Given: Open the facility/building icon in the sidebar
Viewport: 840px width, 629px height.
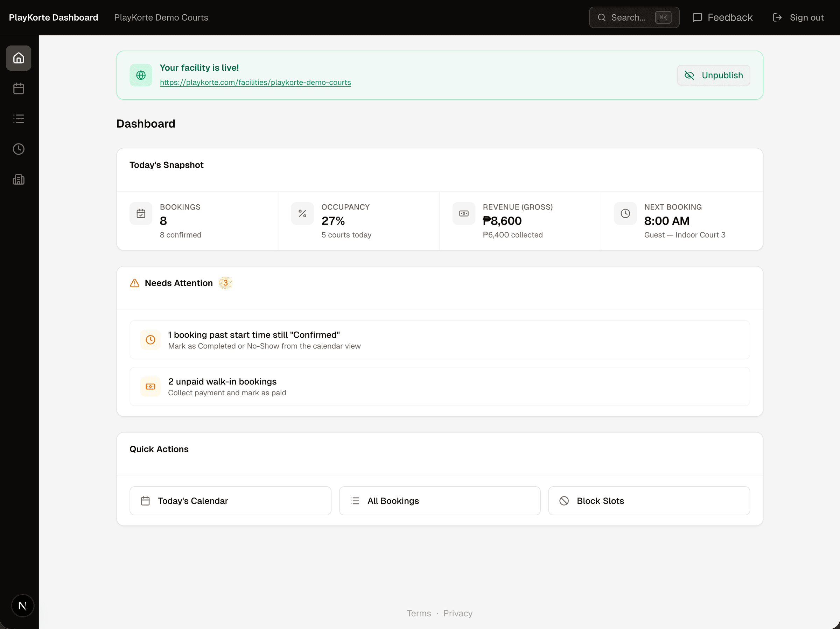Looking at the screenshot, I should tap(18, 179).
